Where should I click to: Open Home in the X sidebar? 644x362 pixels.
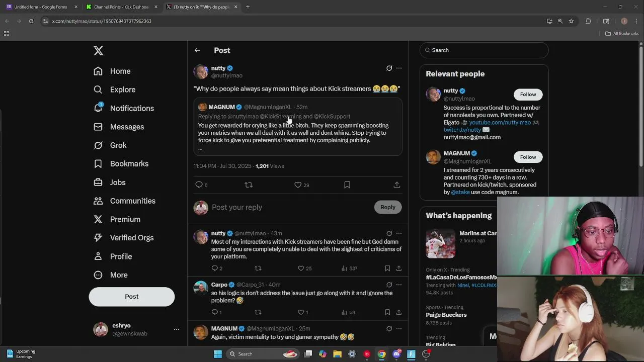[112, 71]
